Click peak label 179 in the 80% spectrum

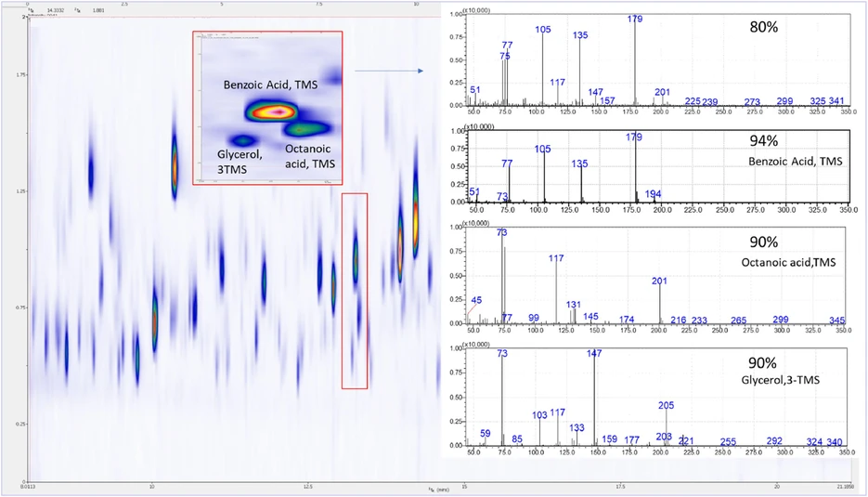[635, 19]
